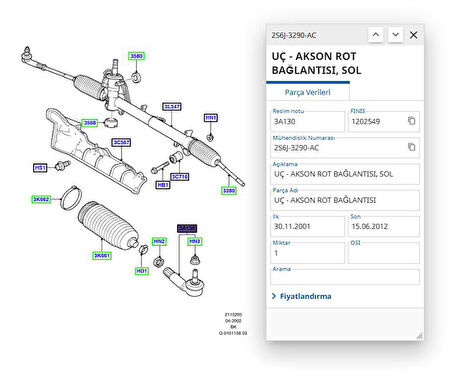Click the Arama search field

(345, 277)
